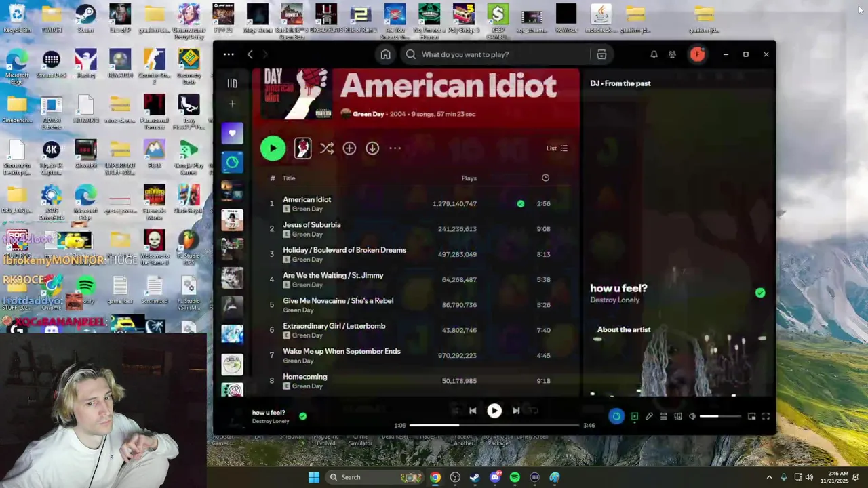Open the List view options dropdown
This screenshot has height=488, width=868.
[x=557, y=148]
